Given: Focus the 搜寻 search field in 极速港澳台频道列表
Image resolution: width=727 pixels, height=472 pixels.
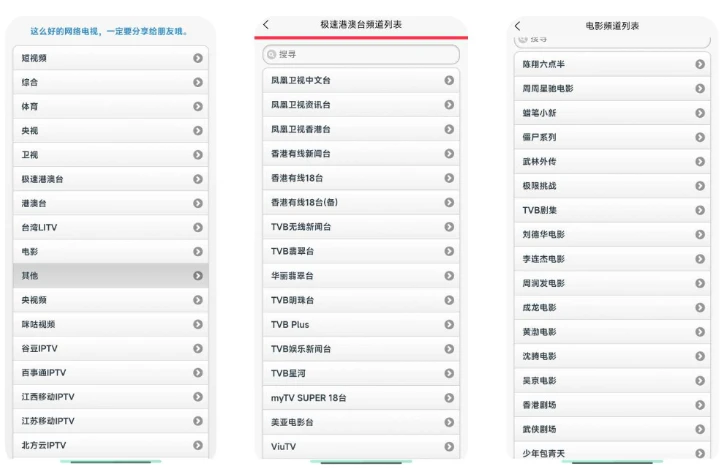Looking at the screenshot, I should point(361,54).
